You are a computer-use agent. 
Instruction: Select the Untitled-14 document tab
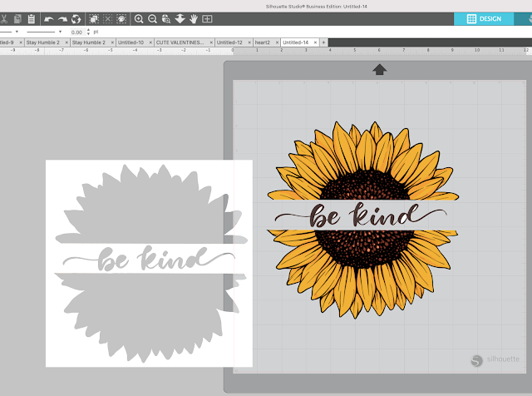click(x=296, y=42)
